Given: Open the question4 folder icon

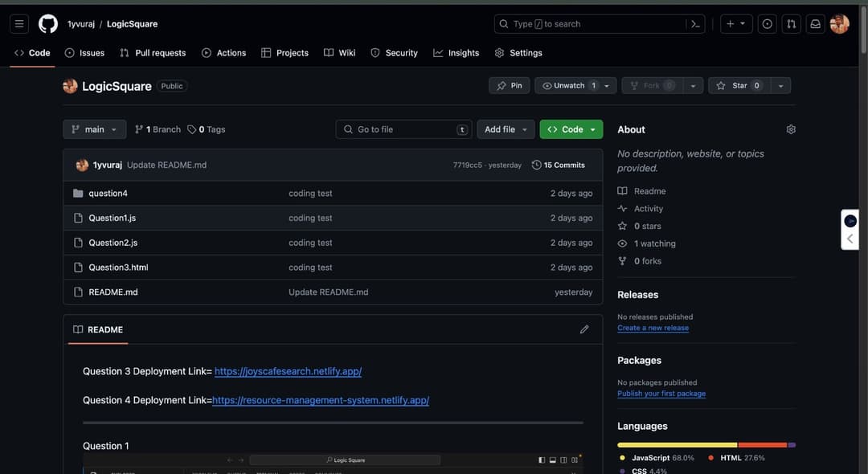Looking at the screenshot, I should click(78, 193).
